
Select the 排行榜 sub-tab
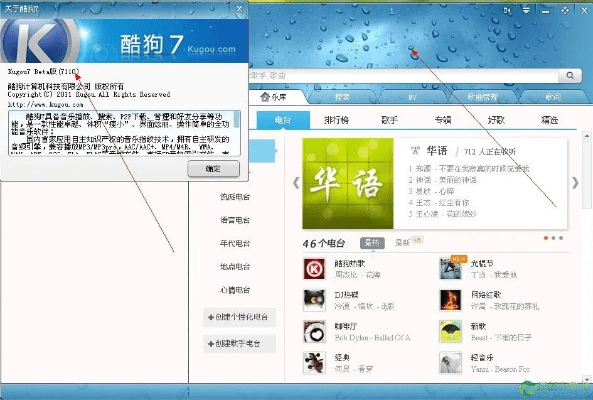tap(336, 120)
